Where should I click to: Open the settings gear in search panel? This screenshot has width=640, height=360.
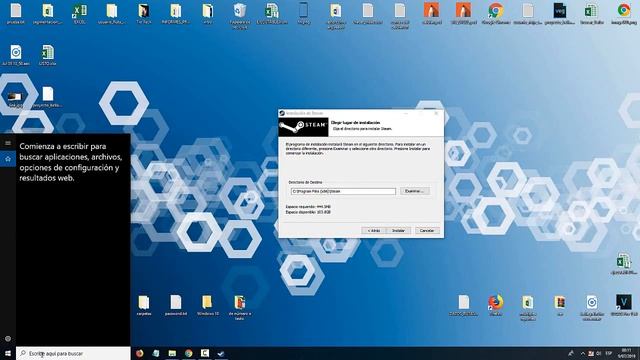[x=8, y=338]
